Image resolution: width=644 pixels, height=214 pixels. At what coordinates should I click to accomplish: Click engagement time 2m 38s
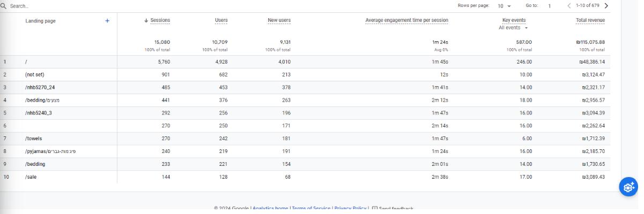[440, 177]
